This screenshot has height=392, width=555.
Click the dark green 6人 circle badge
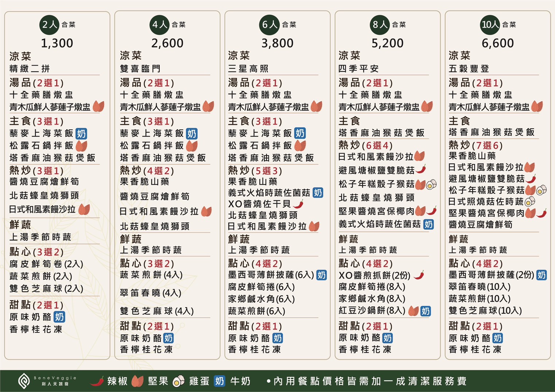[x=270, y=25]
